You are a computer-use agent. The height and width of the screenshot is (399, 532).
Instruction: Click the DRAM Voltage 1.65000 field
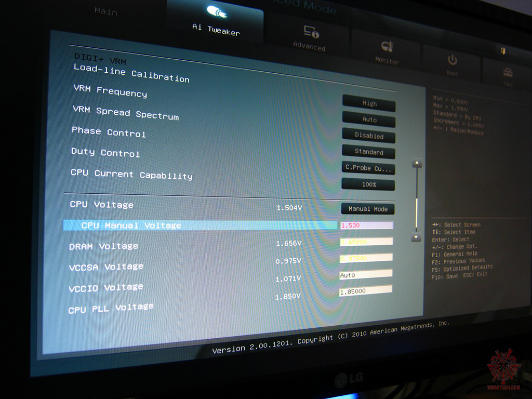click(x=366, y=242)
